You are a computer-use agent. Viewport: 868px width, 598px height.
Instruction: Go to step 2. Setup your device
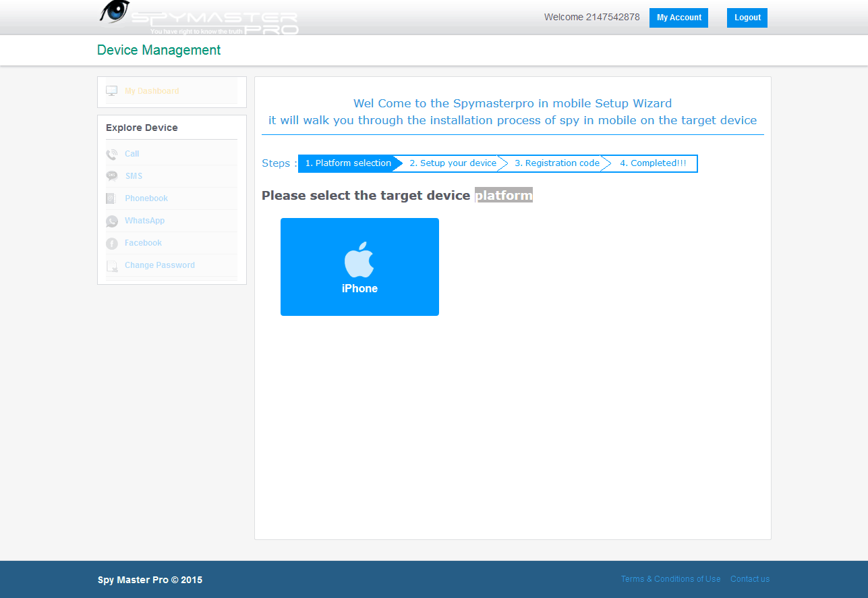453,163
